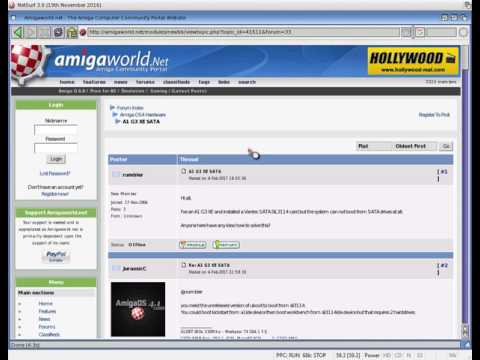Click the PayPal Donate button
480x360 pixels.
tap(56, 256)
